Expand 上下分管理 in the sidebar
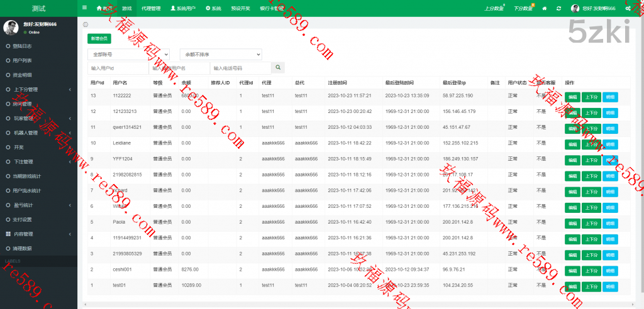 38,89
